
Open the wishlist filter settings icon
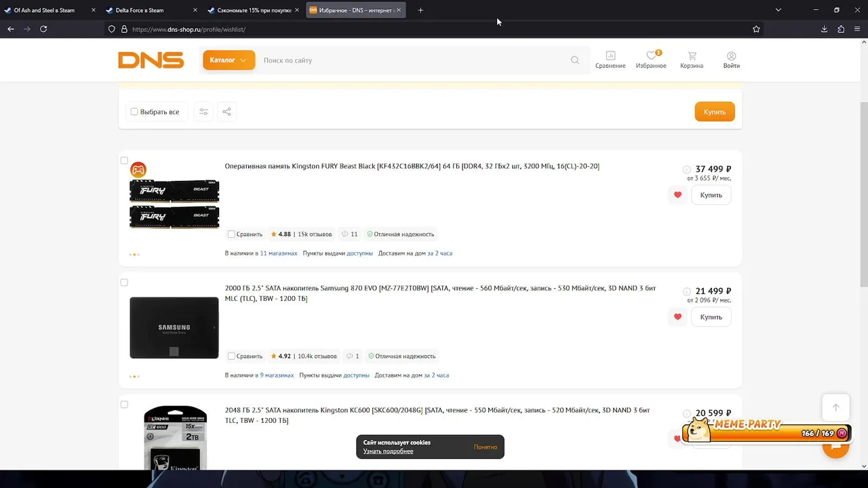[x=203, y=112]
